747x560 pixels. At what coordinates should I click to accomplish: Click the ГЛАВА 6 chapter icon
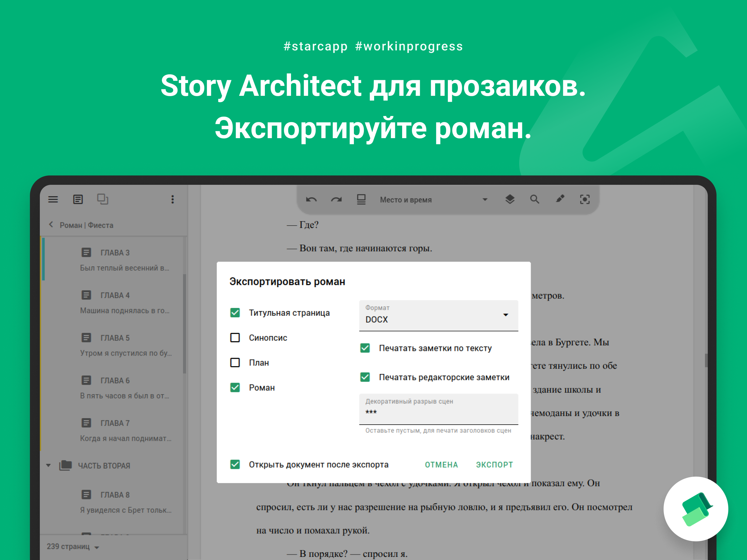tap(86, 380)
